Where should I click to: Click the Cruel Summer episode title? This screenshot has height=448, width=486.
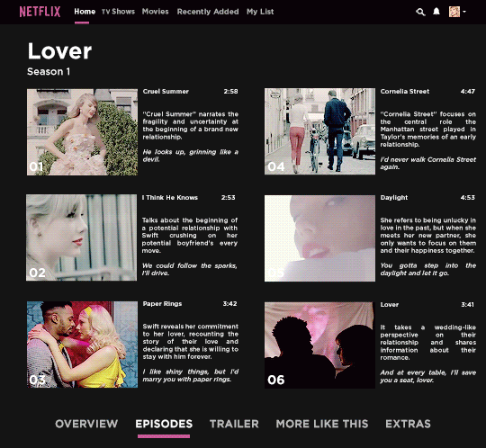(x=166, y=92)
